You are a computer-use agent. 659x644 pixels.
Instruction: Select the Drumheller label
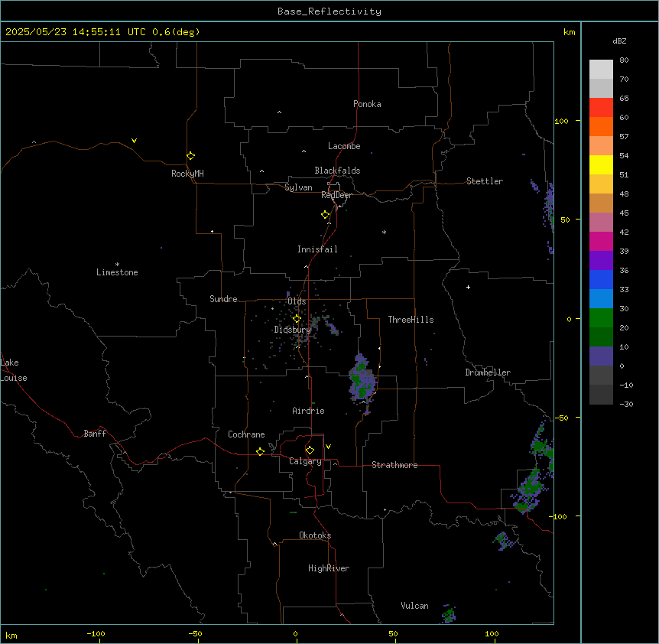tap(488, 372)
